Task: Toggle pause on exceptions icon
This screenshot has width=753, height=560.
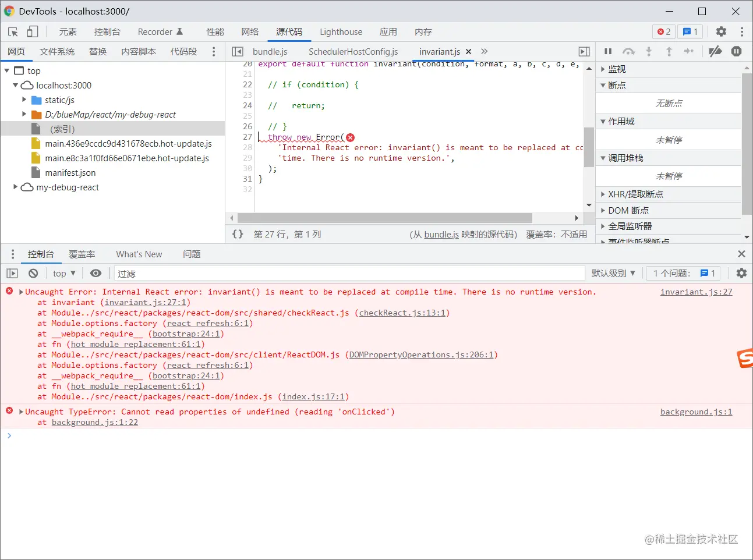Action: coord(737,52)
